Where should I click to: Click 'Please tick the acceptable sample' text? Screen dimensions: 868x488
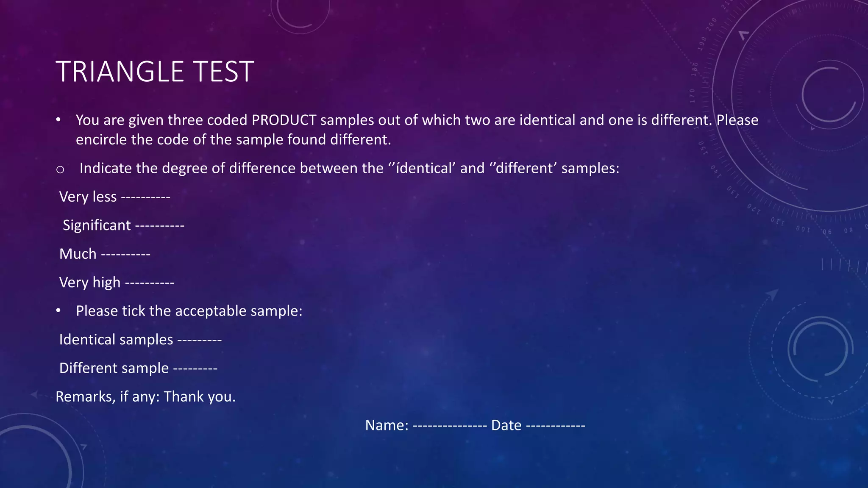pyautogui.click(x=189, y=311)
